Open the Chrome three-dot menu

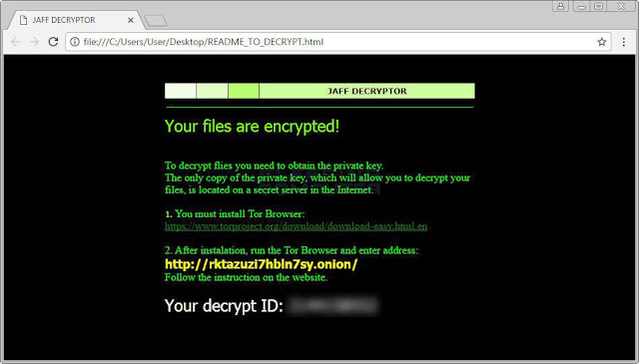click(x=623, y=42)
